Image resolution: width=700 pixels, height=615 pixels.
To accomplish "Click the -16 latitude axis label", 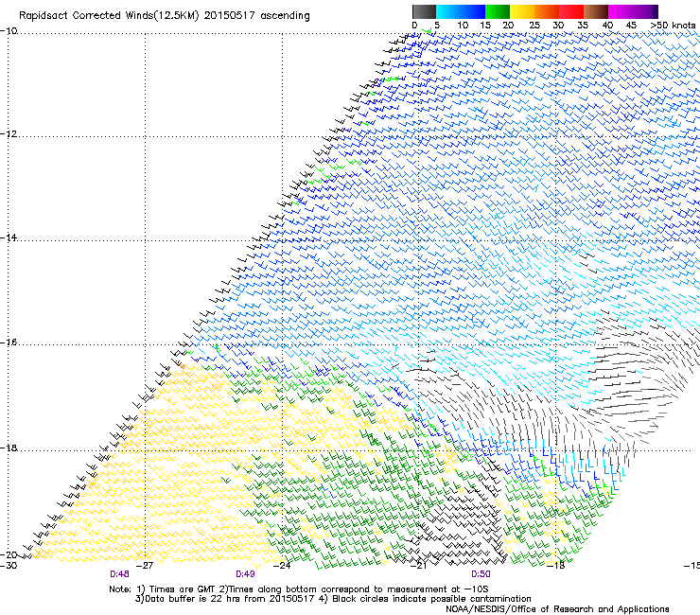I will tap(9, 343).
